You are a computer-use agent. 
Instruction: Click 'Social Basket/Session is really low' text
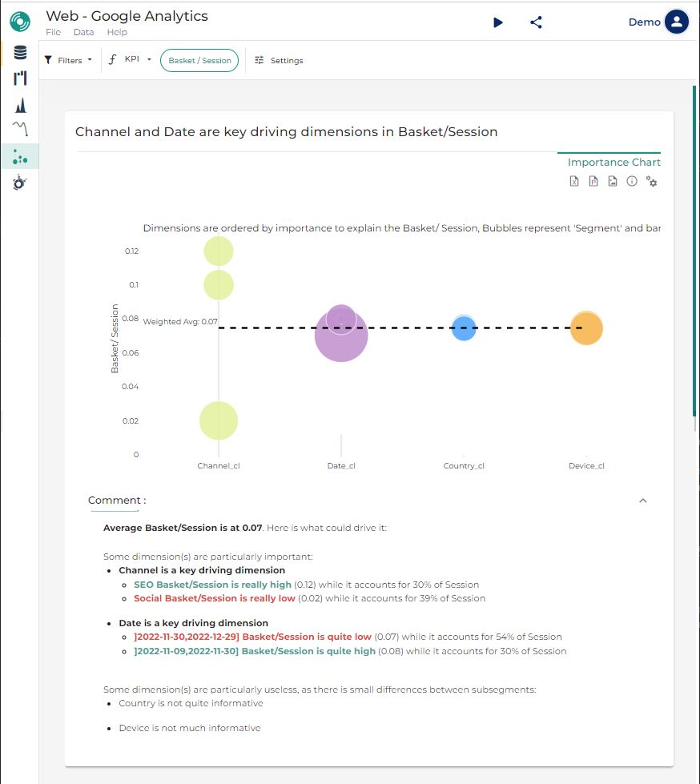tap(215, 598)
